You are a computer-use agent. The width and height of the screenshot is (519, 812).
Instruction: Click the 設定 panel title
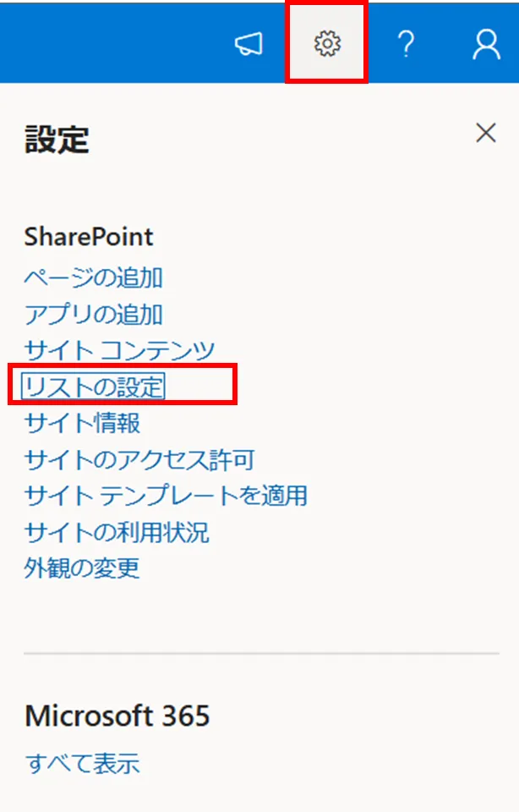(57, 140)
